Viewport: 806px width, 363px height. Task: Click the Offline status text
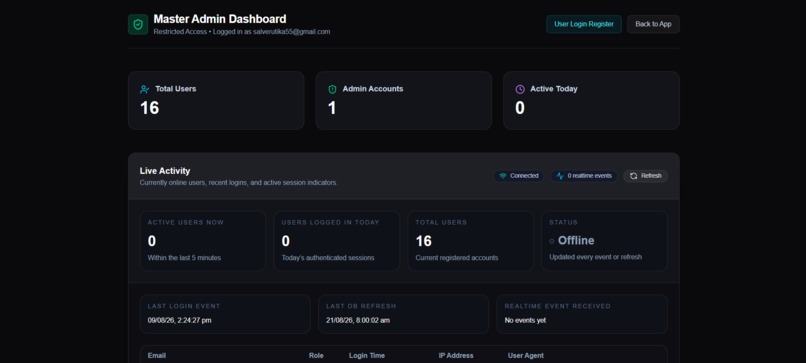coord(576,241)
